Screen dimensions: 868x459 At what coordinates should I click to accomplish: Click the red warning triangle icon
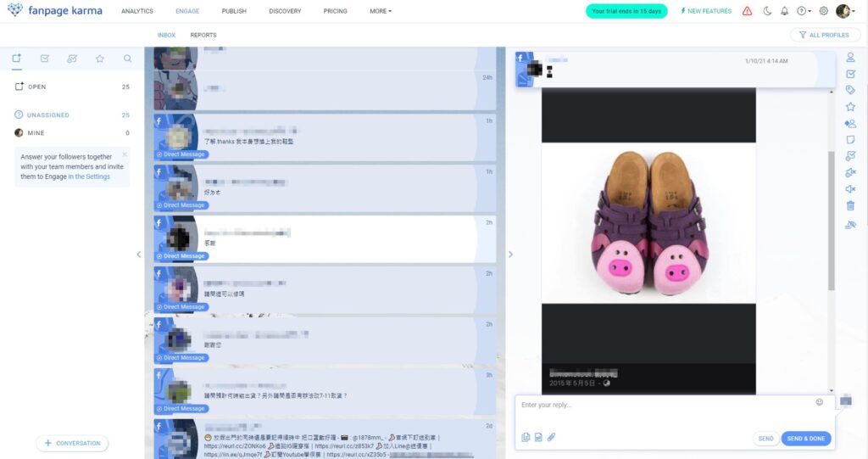coord(747,11)
